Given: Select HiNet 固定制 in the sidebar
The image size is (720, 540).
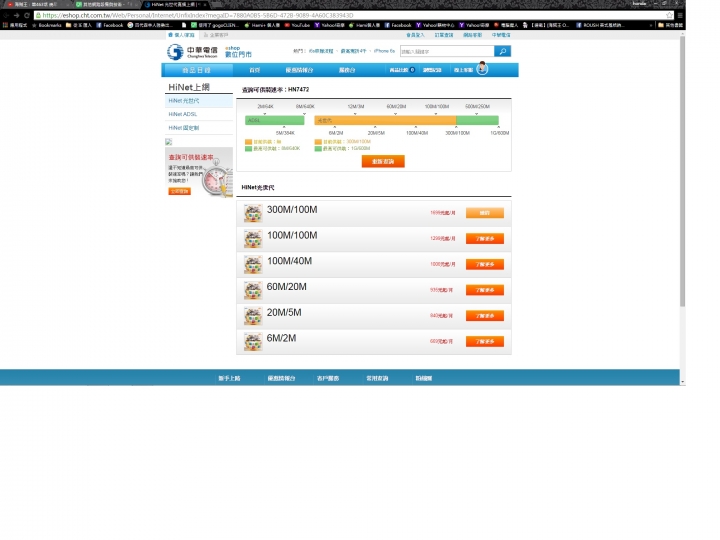Looking at the screenshot, I should pyautogui.click(x=199, y=128).
